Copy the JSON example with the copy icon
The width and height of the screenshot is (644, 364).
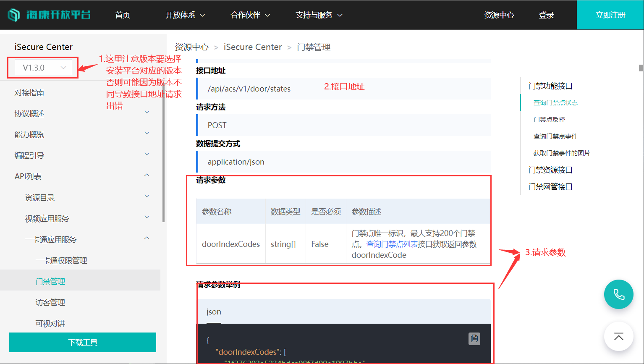(474, 338)
